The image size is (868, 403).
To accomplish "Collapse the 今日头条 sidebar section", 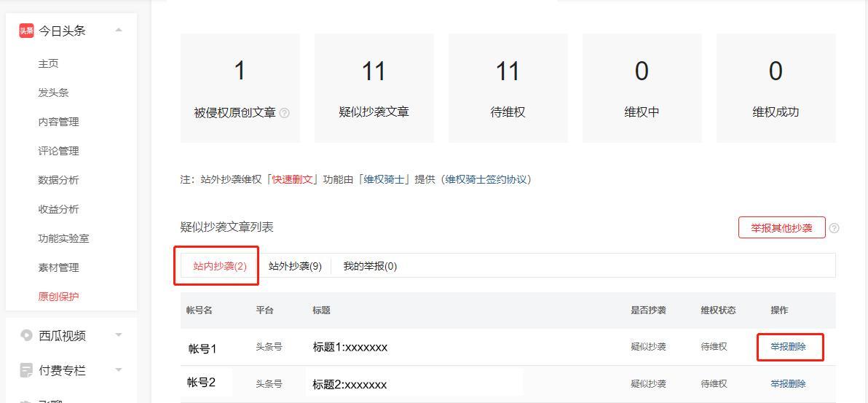I will [119, 31].
